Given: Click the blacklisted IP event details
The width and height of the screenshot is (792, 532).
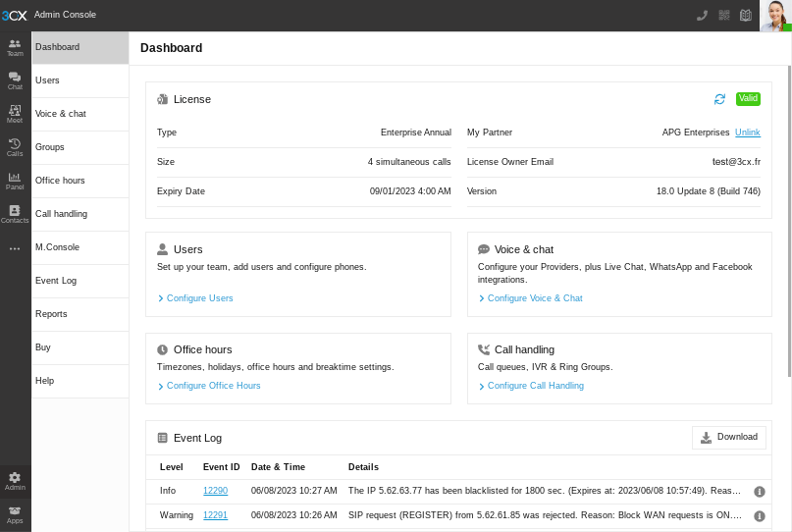Looking at the screenshot, I should pyautogui.click(x=545, y=491).
